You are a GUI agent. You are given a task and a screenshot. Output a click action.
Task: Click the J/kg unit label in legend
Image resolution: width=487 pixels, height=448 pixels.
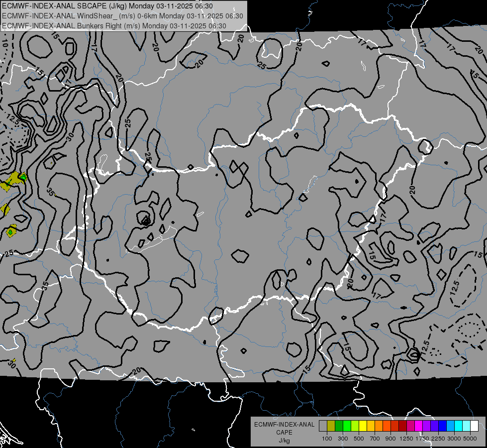point(284,441)
